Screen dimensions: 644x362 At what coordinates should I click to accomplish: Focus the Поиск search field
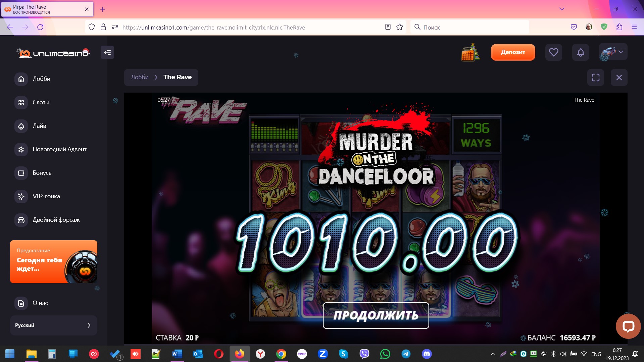click(x=470, y=27)
